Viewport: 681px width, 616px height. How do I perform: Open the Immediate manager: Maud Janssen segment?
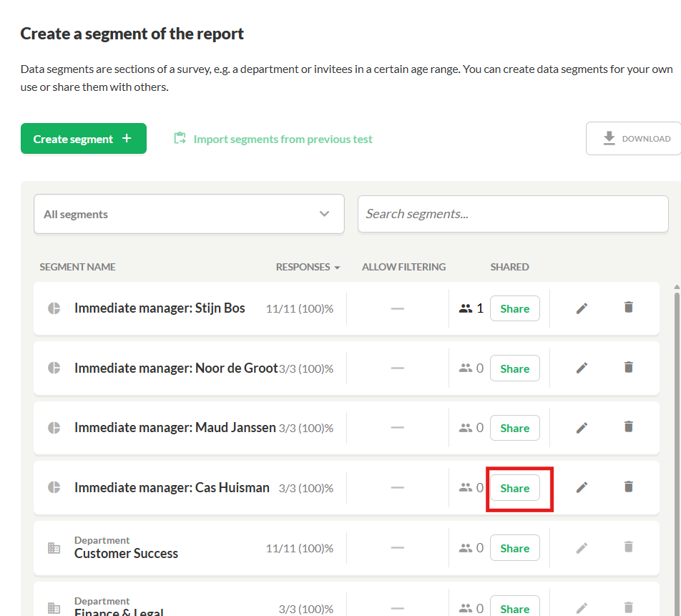tap(175, 428)
